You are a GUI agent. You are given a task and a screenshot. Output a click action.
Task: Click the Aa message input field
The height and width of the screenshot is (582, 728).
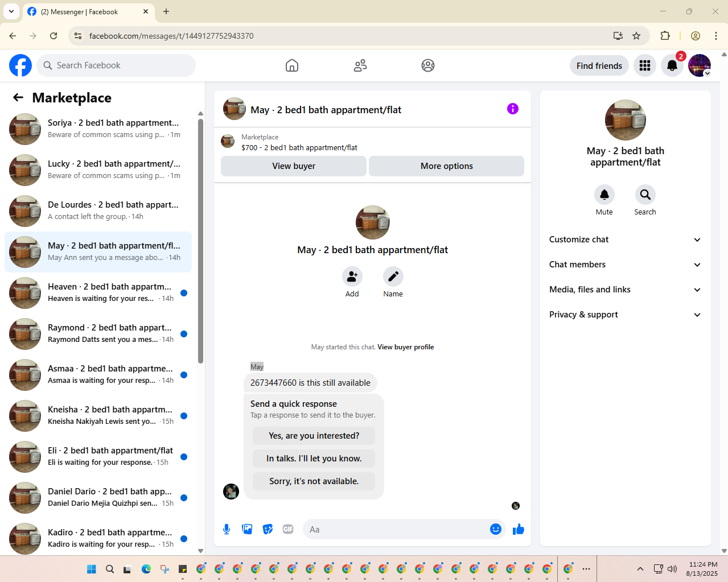[x=396, y=529]
